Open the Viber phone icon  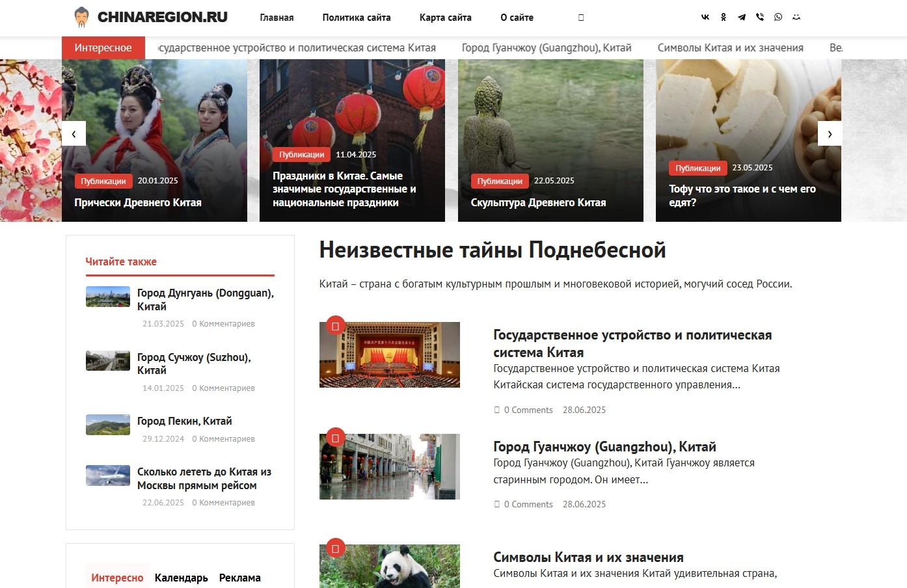[x=760, y=18]
